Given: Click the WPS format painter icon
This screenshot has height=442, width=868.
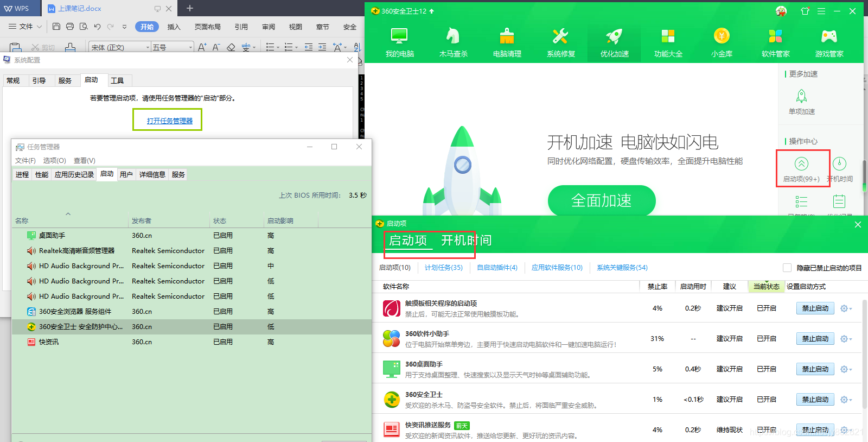Looking at the screenshot, I should pos(71,48).
